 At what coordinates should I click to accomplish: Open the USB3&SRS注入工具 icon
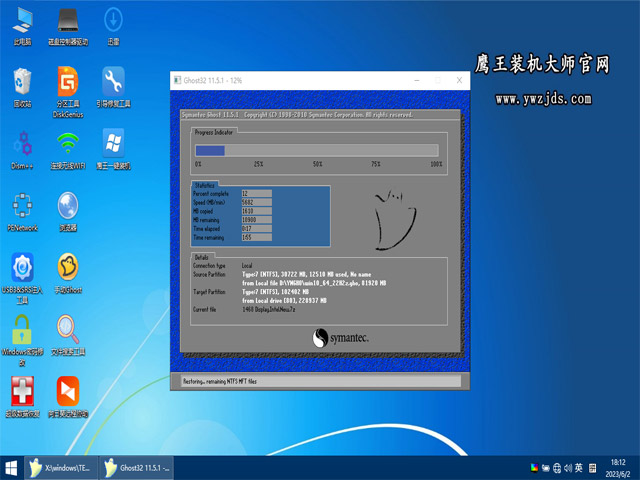[22, 278]
